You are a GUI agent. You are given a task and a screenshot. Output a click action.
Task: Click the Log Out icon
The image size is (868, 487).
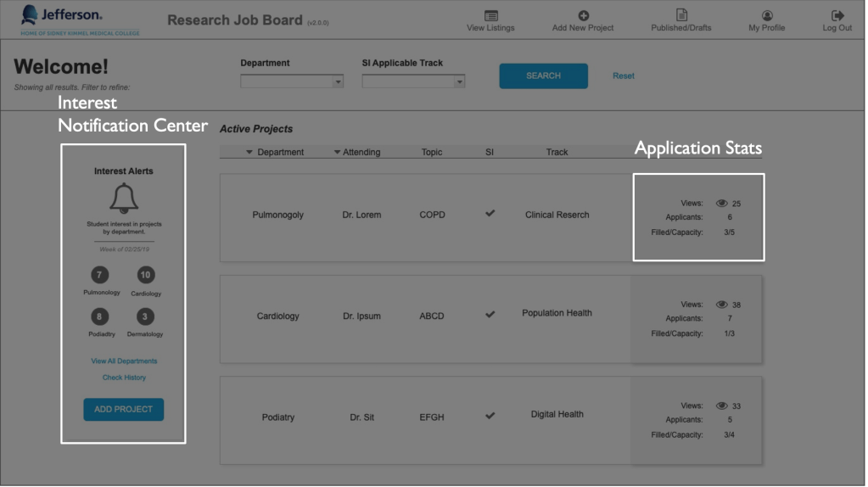pyautogui.click(x=837, y=15)
